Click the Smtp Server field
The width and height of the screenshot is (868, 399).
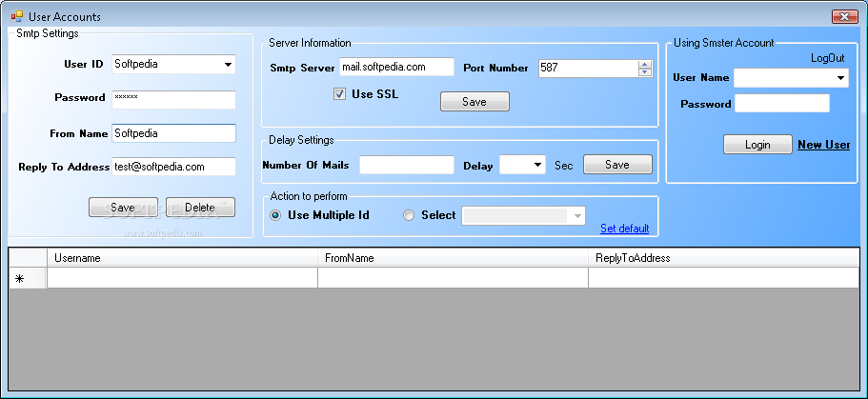point(397,67)
